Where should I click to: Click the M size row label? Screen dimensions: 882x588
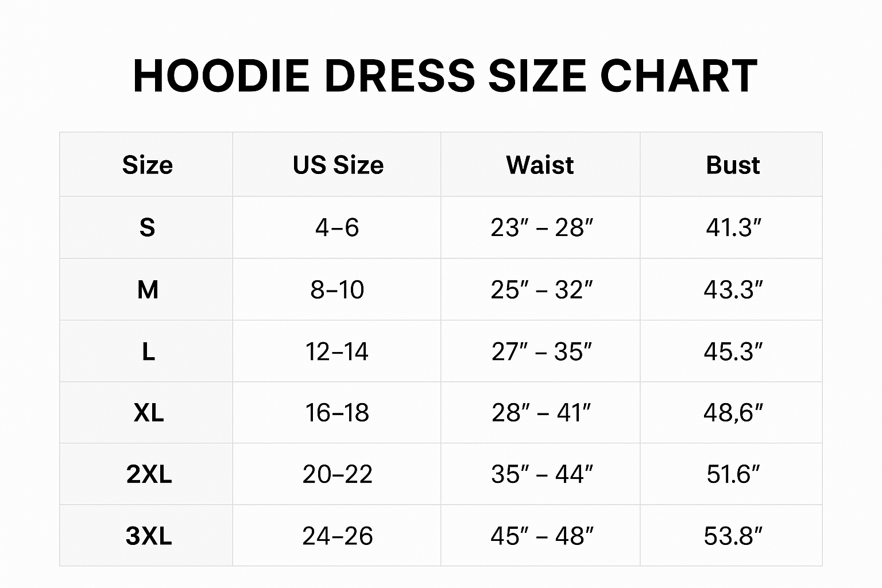pyautogui.click(x=148, y=290)
